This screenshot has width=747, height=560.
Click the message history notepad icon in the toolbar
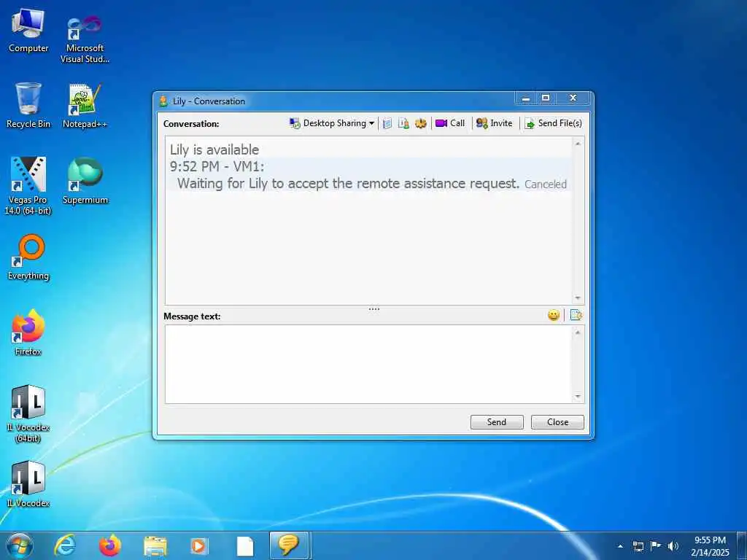point(387,123)
